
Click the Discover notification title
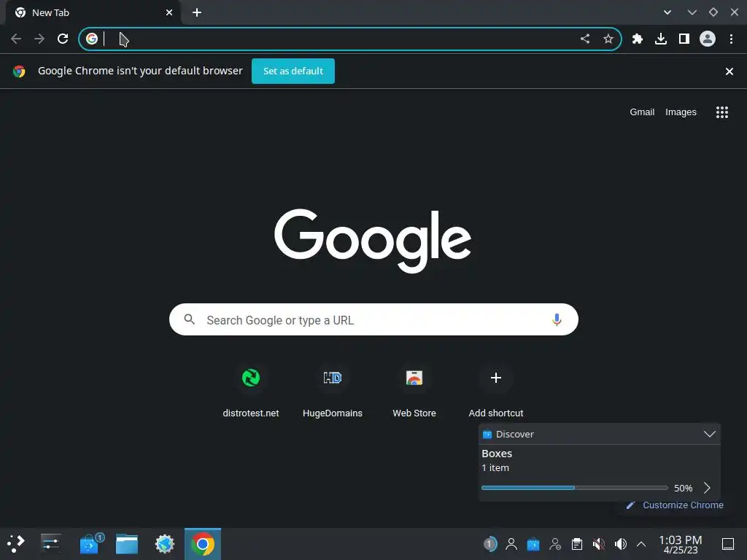click(x=514, y=434)
